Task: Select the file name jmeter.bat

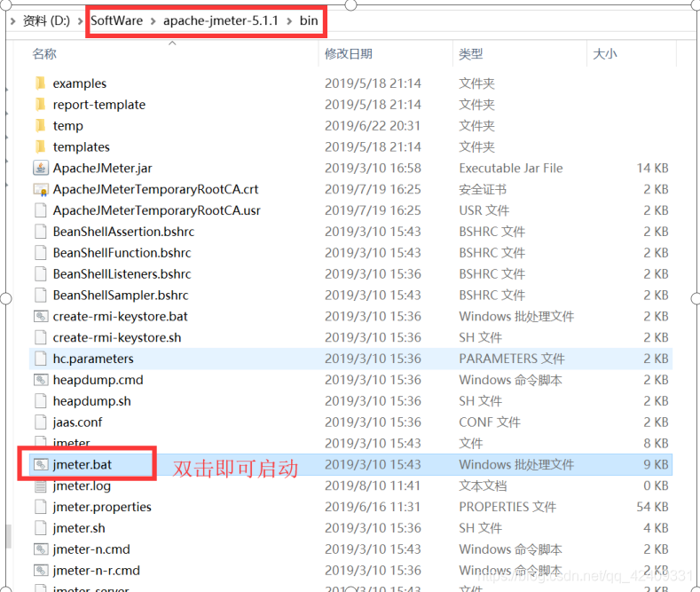Action: pos(83,465)
